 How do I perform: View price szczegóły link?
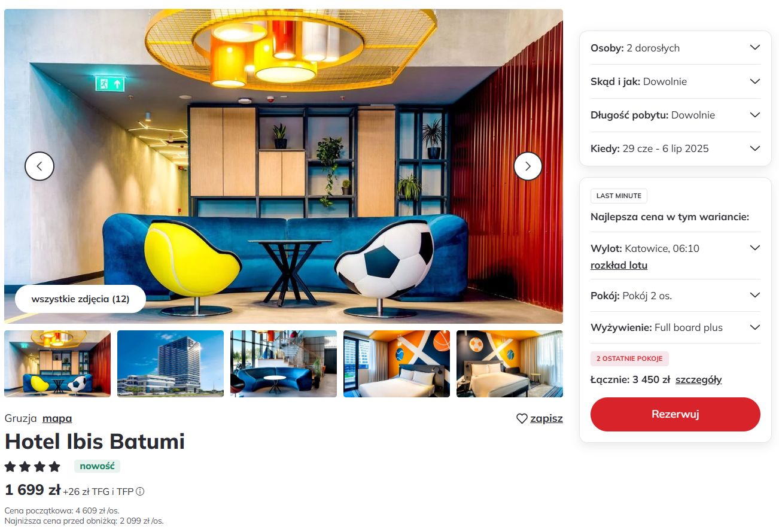[698, 379]
